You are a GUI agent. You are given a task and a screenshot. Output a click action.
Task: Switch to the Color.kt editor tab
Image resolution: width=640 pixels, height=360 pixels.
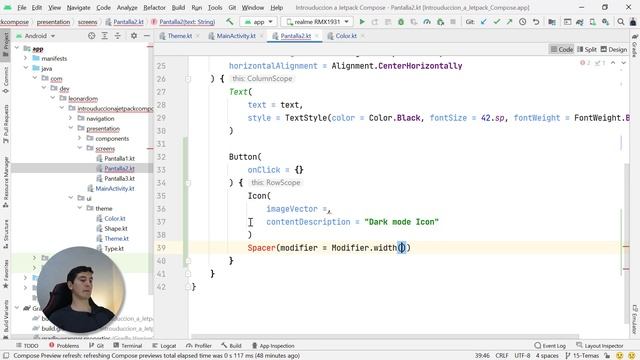pos(345,36)
